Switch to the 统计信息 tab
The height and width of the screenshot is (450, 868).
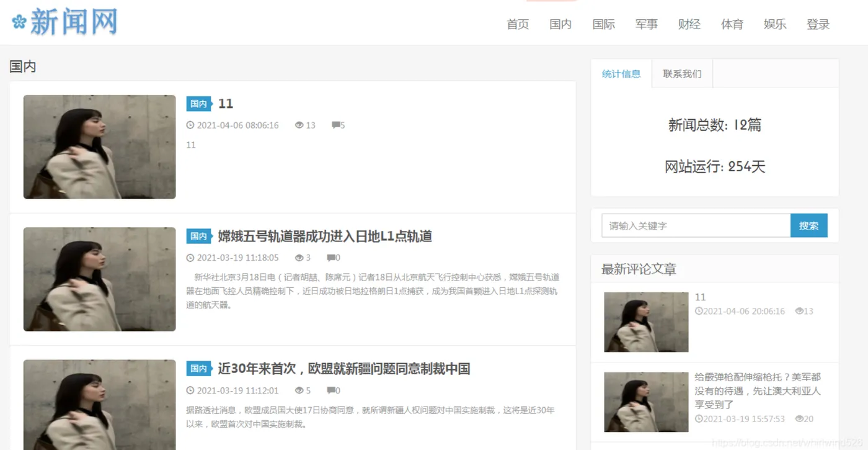621,74
